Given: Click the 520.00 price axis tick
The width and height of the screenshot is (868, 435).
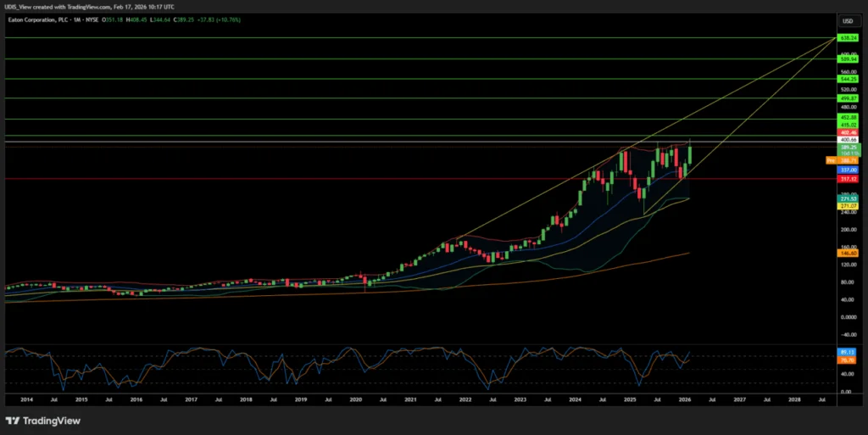Looking at the screenshot, I should point(848,90).
